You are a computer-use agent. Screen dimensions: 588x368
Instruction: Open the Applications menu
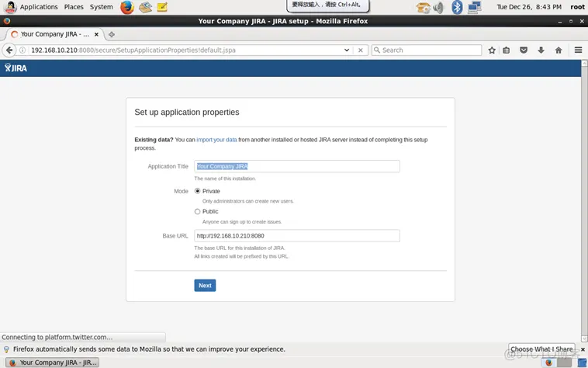[x=39, y=7]
